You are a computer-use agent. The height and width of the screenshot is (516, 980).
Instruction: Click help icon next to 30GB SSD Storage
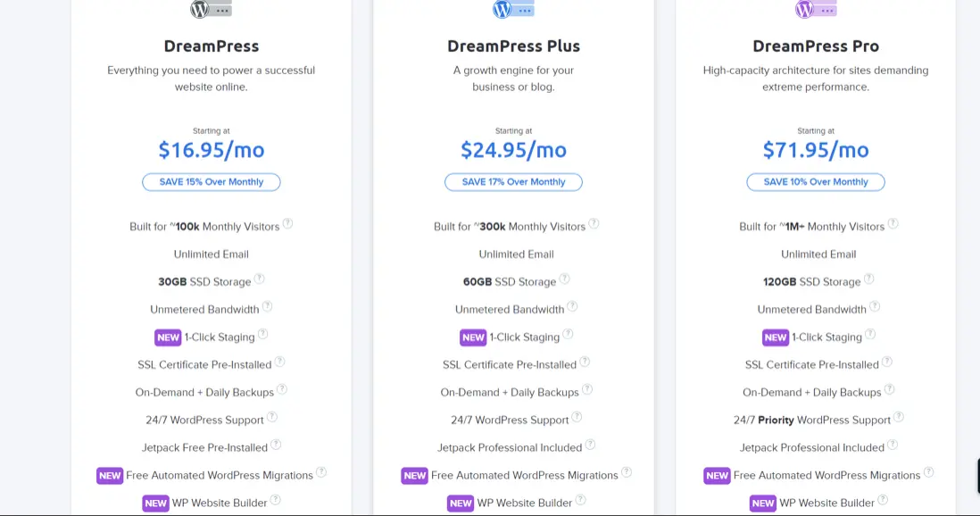pyautogui.click(x=260, y=279)
